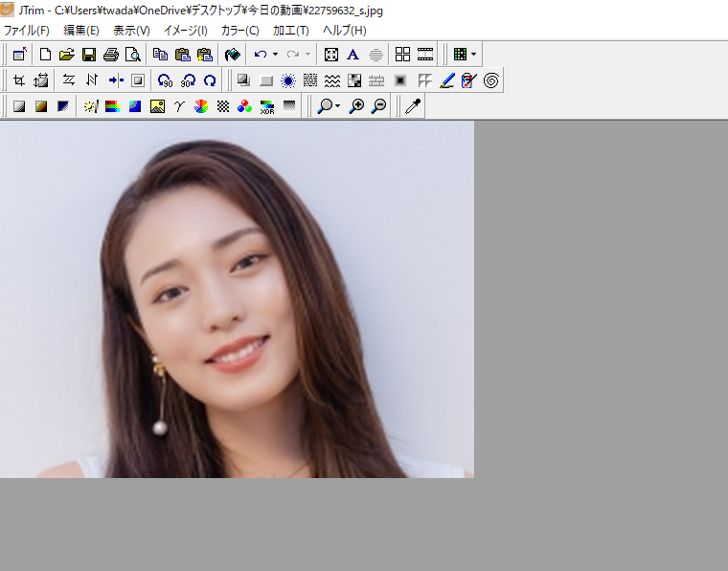This screenshot has height=571, width=728.
Task: Click the select all region icon
Action: click(x=331, y=55)
